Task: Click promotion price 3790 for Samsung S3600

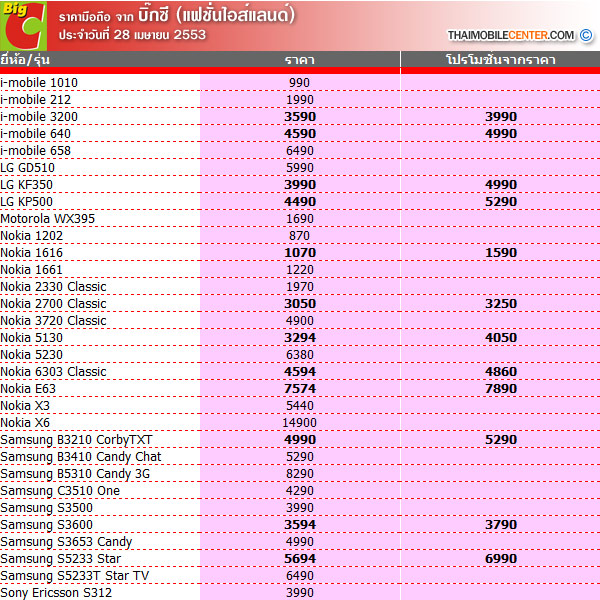Action: 501,525
